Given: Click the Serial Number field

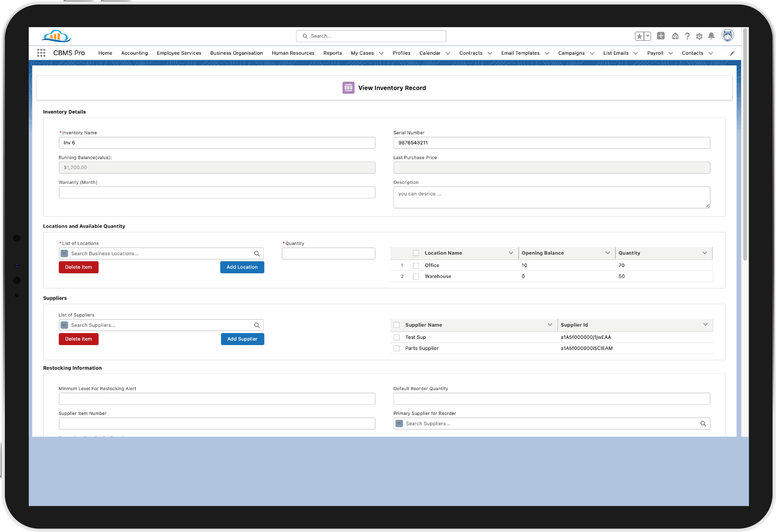Looking at the screenshot, I should tap(552, 143).
